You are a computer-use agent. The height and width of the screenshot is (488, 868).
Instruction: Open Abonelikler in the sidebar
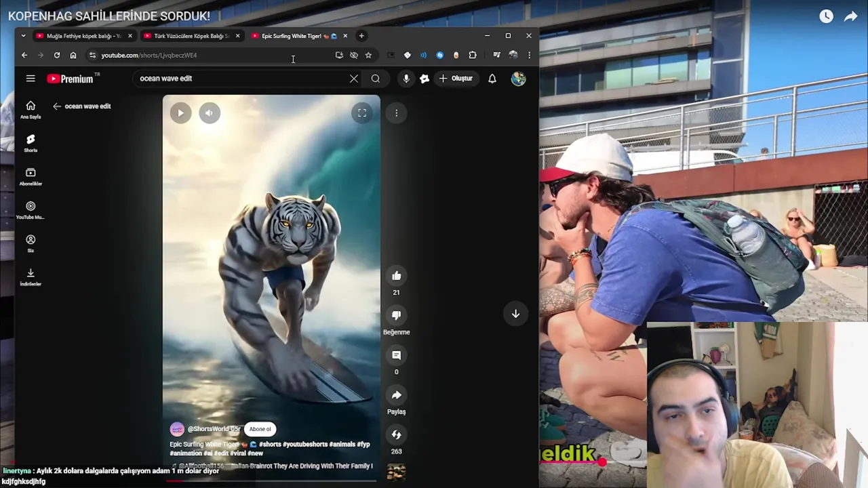(x=31, y=177)
